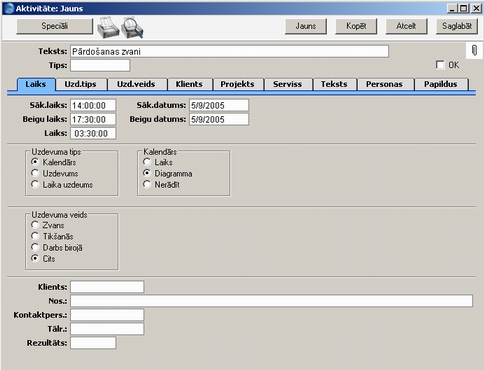The height and width of the screenshot is (370, 484).
Task: Click the app icon in title bar
Action: coord(9,8)
